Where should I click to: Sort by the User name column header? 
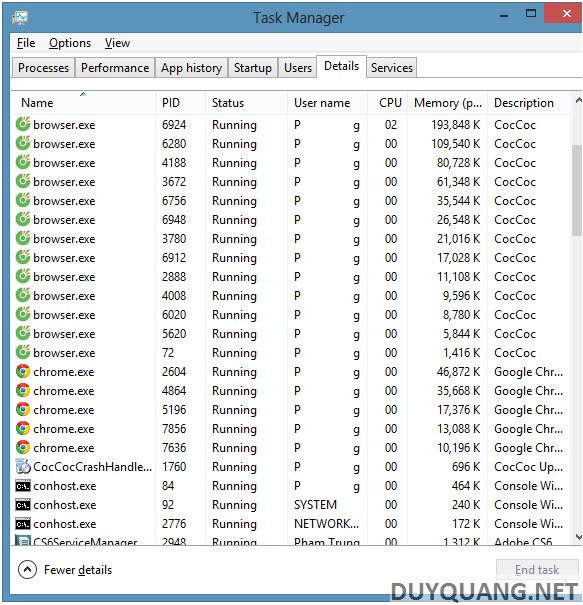click(x=328, y=103)
